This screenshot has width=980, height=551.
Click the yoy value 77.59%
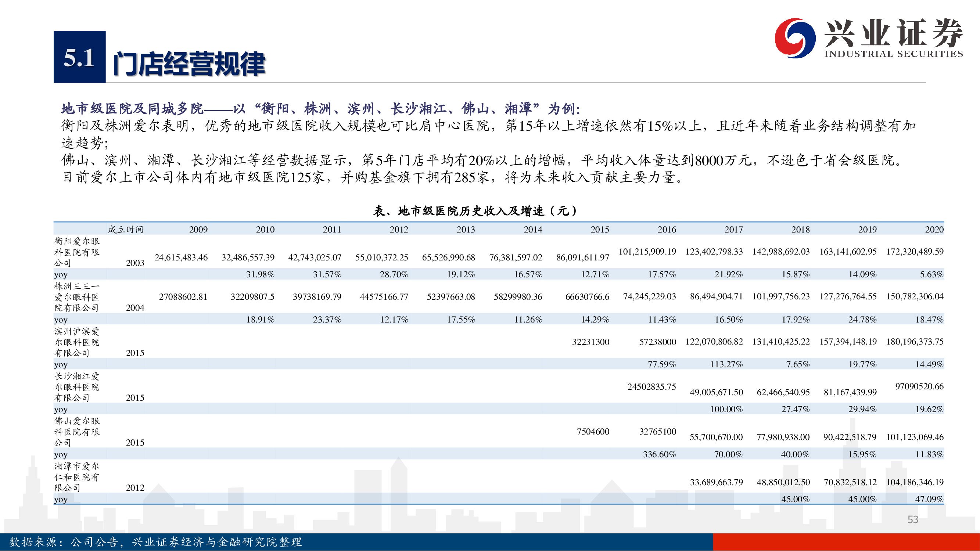pyautogui.click(x=661, y=364)
